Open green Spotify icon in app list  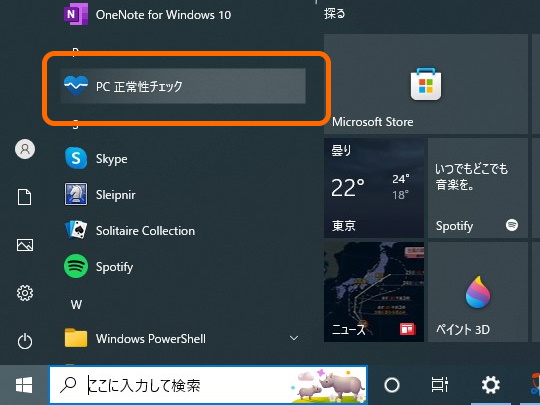[76, 266]
